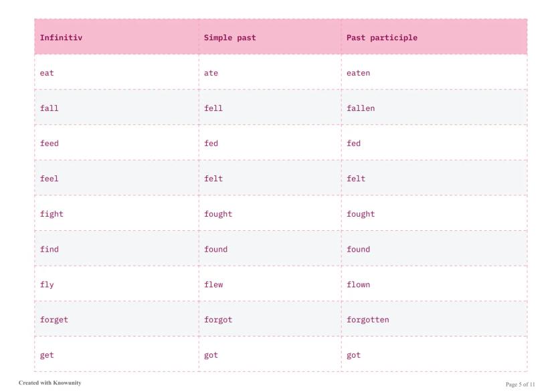Select the "feed" infinitive cell
This screenshot has height=392, width=554.
(x=50, y=143)
